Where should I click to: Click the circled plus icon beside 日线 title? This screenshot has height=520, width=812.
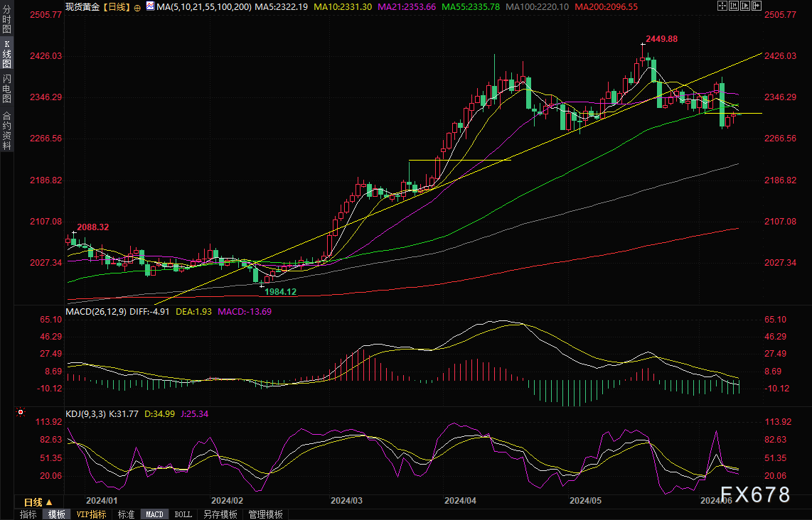click(x=137, y=6)
